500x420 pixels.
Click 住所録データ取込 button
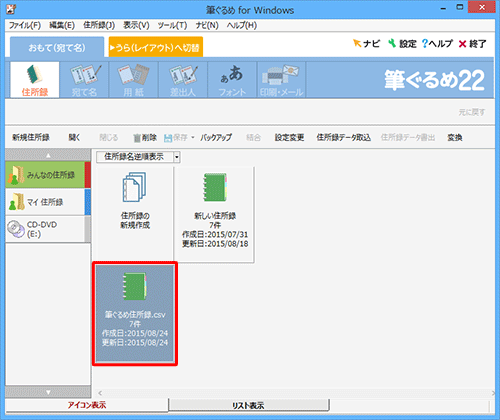[x=344, y=137]
